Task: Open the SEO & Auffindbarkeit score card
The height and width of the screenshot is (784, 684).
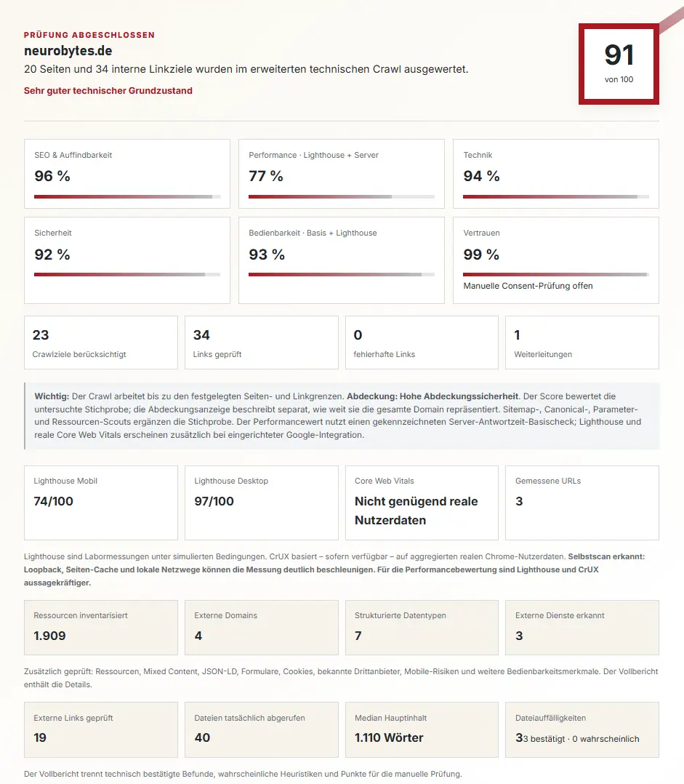Action: 127,174
